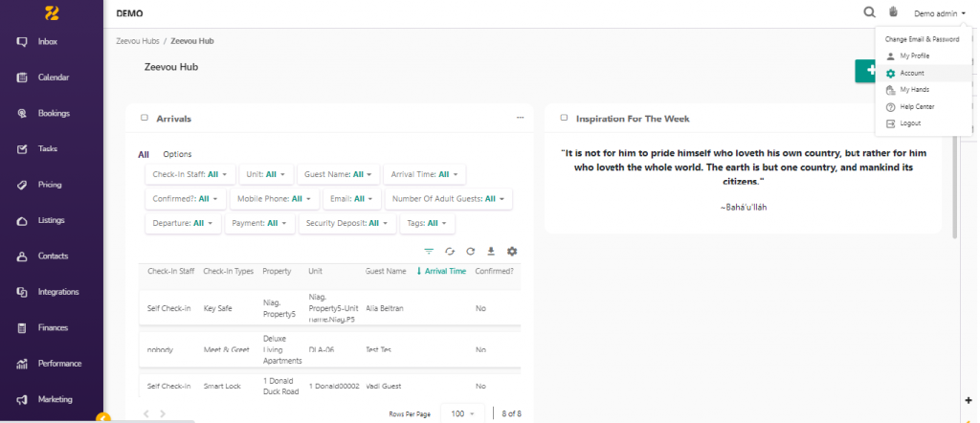Open the Pricing tag icon

22,185
